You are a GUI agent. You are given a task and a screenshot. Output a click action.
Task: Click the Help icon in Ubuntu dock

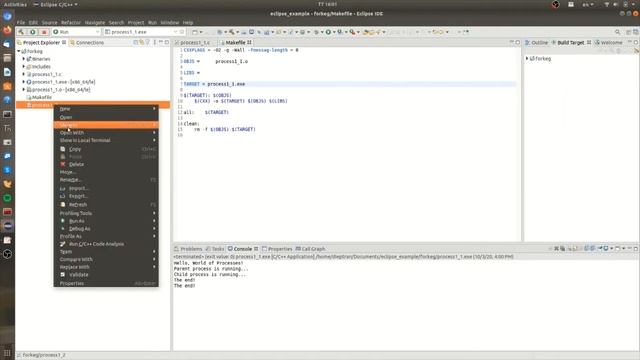[x=7, y=99]
